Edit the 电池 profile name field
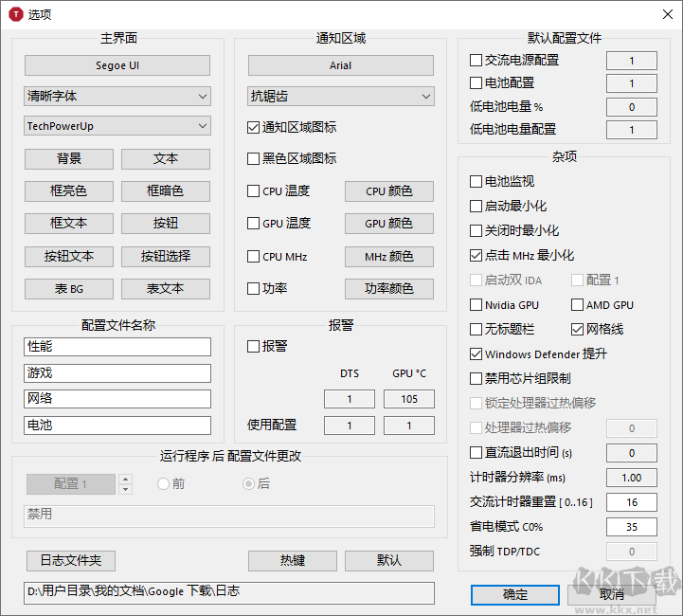Screen dimensions: 683x616 point(117,426)
